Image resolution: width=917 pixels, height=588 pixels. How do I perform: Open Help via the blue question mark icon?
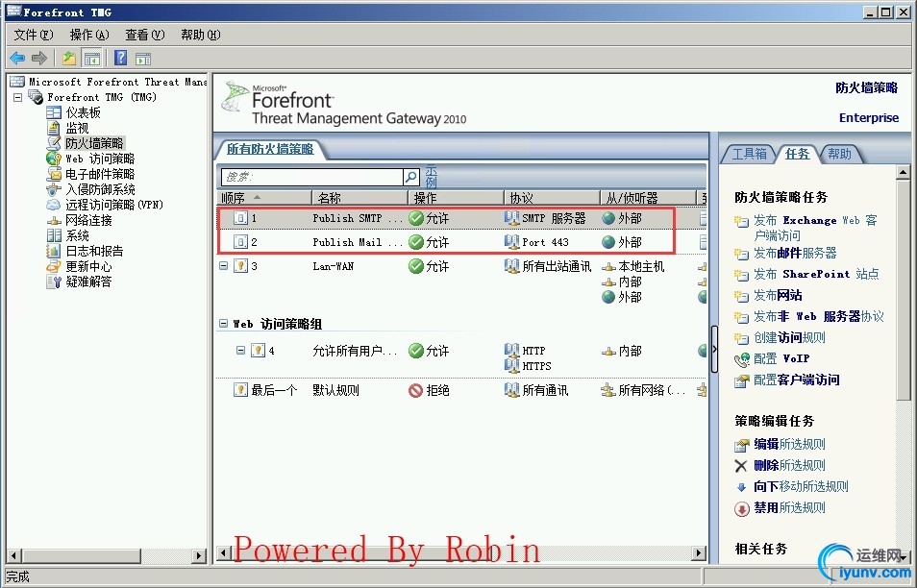tap(120, 58)
